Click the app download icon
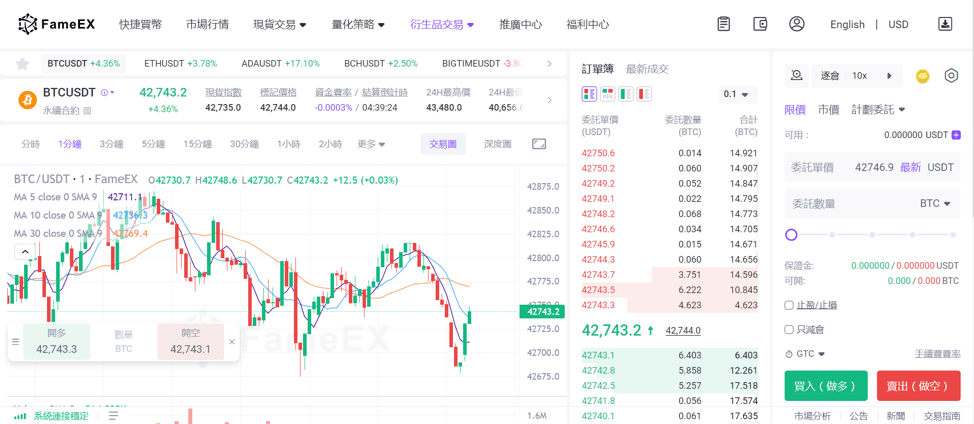 945,24
